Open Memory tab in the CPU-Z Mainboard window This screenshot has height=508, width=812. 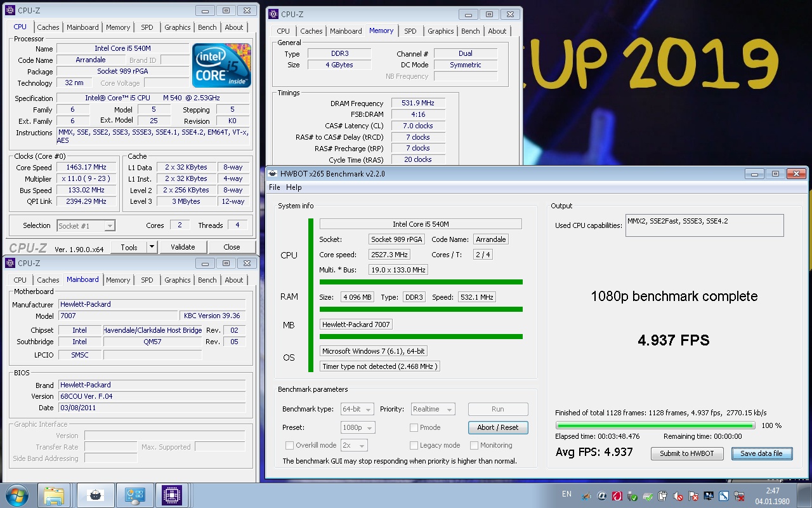click(118, 280)
